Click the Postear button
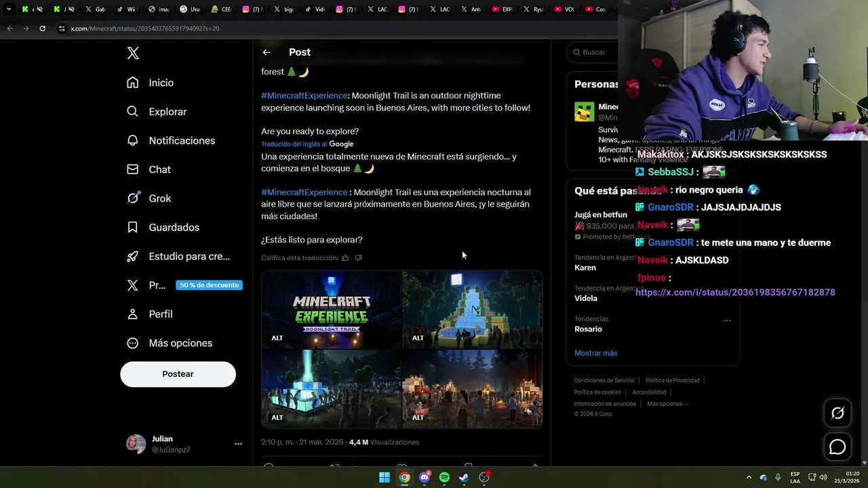This screenshot has height=488, width=868. tap(178, 374)
